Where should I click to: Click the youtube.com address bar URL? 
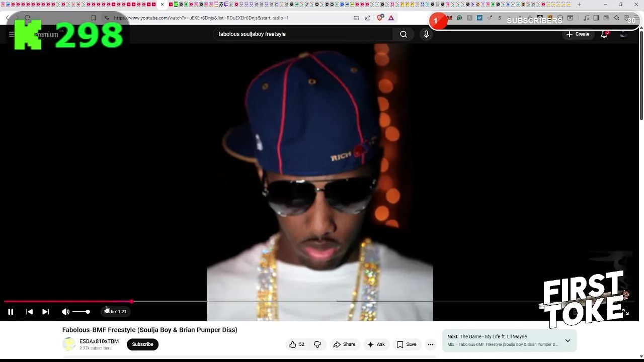pos(201,18)
